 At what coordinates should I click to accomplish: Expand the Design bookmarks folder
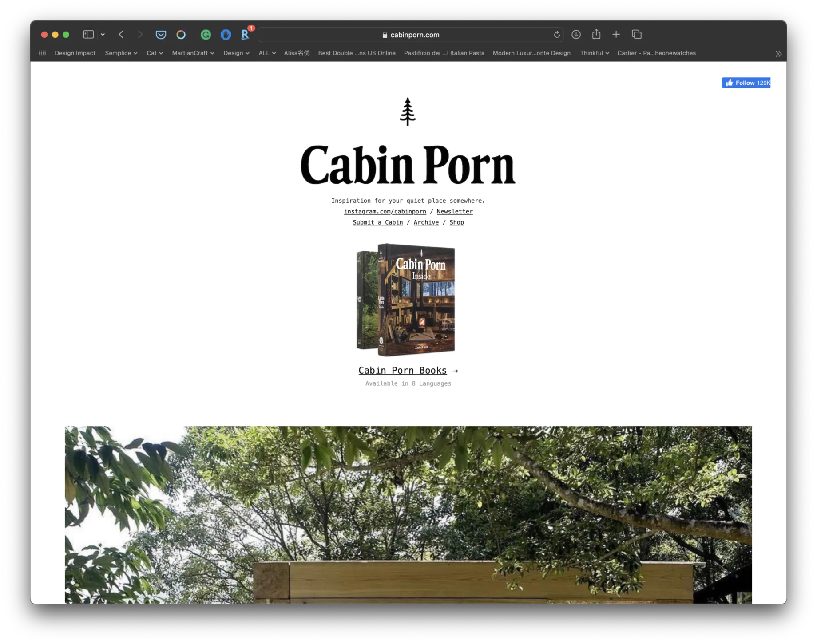[x=236, y=53]
